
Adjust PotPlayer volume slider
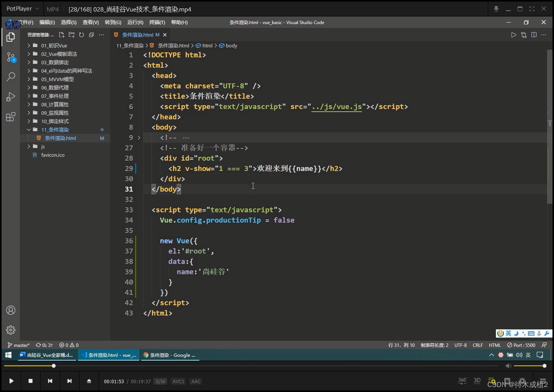pyautogui.click(x=530, y=366)
